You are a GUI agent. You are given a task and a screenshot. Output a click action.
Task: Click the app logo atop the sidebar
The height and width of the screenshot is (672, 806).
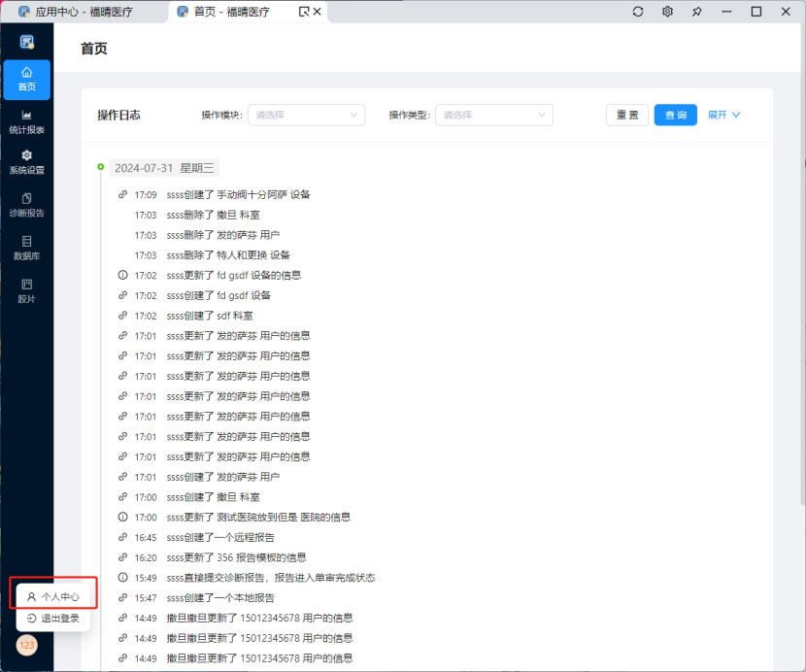click(x=26, y=42)
